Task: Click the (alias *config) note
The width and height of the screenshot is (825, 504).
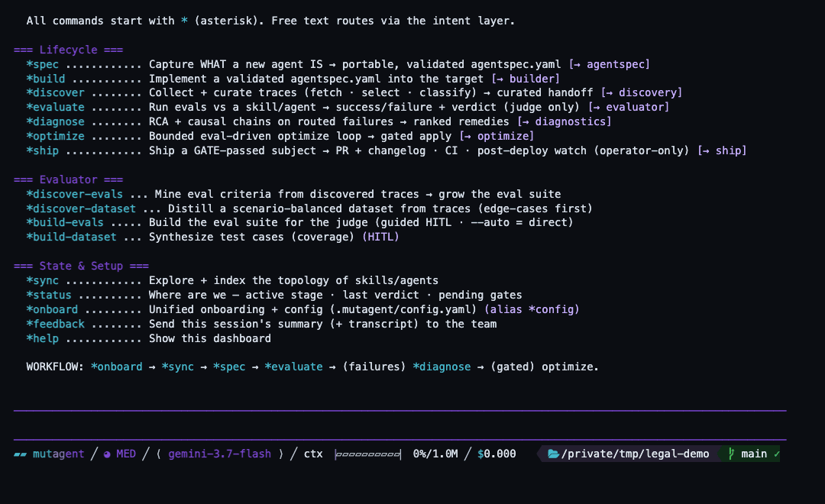Action: coord(532,309)
